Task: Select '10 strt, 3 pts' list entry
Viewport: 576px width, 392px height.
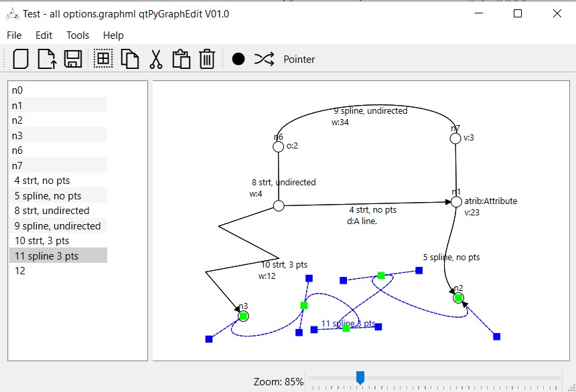Action: click(x=42, y=241)
